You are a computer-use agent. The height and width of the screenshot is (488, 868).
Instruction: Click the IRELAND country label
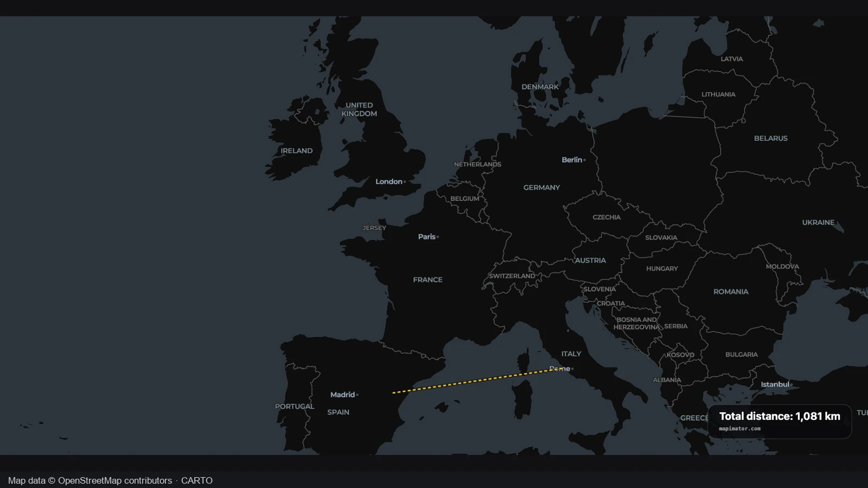pos(296,151)
